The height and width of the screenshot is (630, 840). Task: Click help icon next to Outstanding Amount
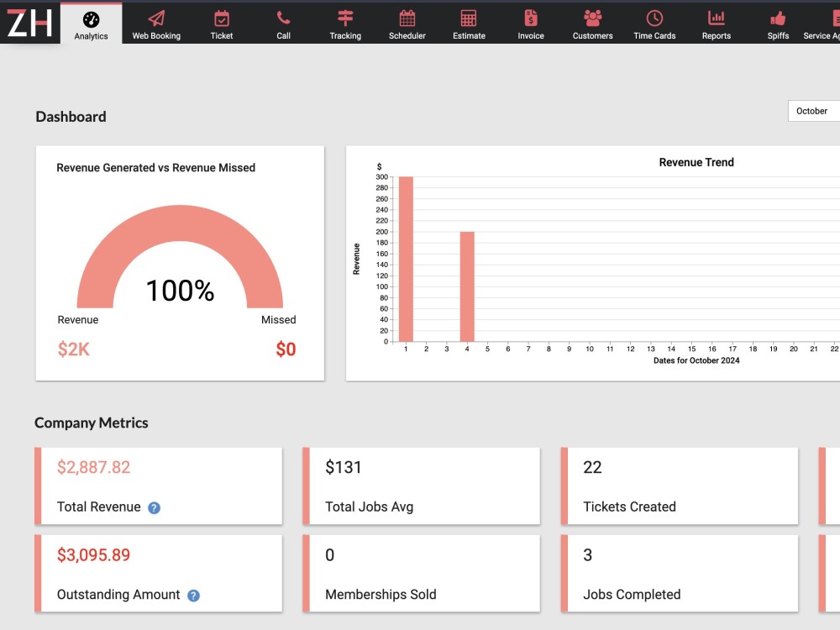[x=193, y=596]
